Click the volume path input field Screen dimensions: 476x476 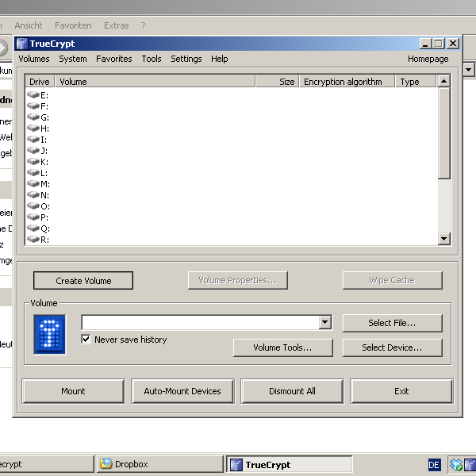coord(201,322)
